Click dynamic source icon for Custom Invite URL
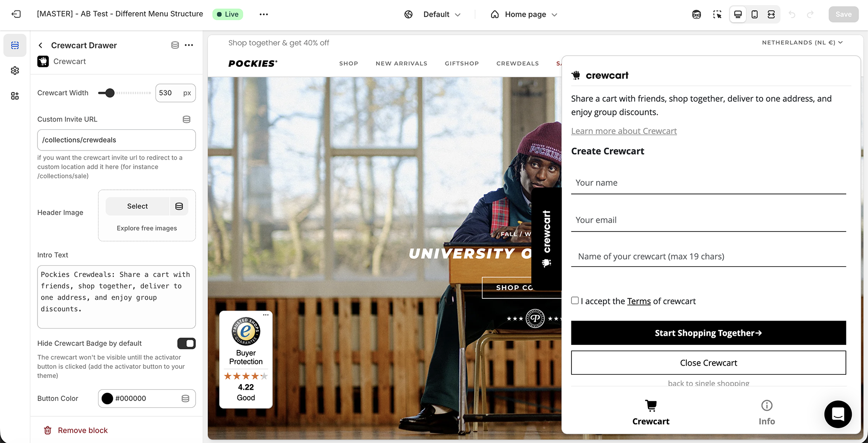 tap(186, 119)
